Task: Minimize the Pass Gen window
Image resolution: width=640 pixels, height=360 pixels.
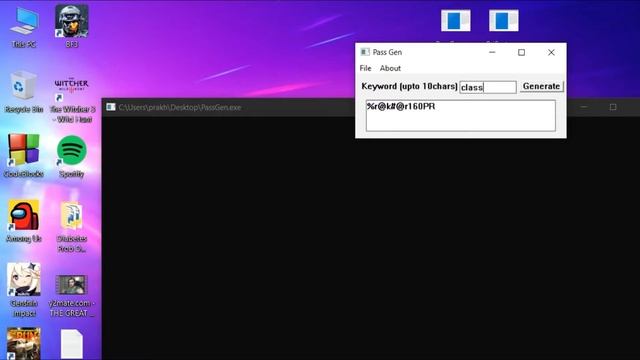Action: click(x=492, y=52)
